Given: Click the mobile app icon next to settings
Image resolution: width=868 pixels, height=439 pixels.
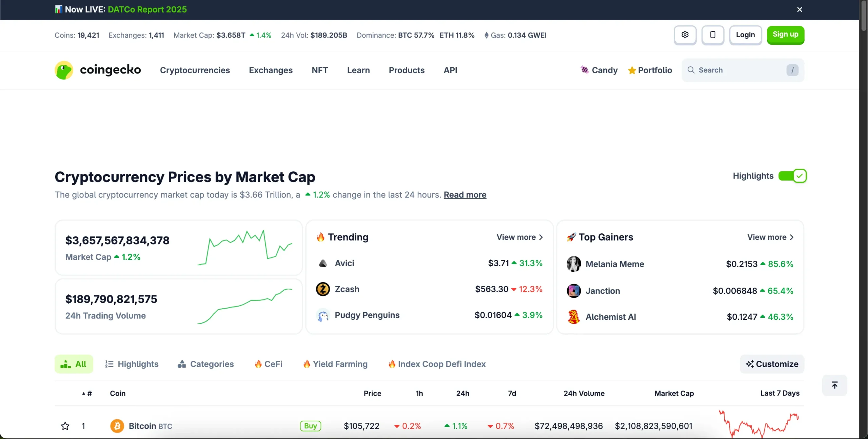Looking at the screenshot, I should [713, 35].
